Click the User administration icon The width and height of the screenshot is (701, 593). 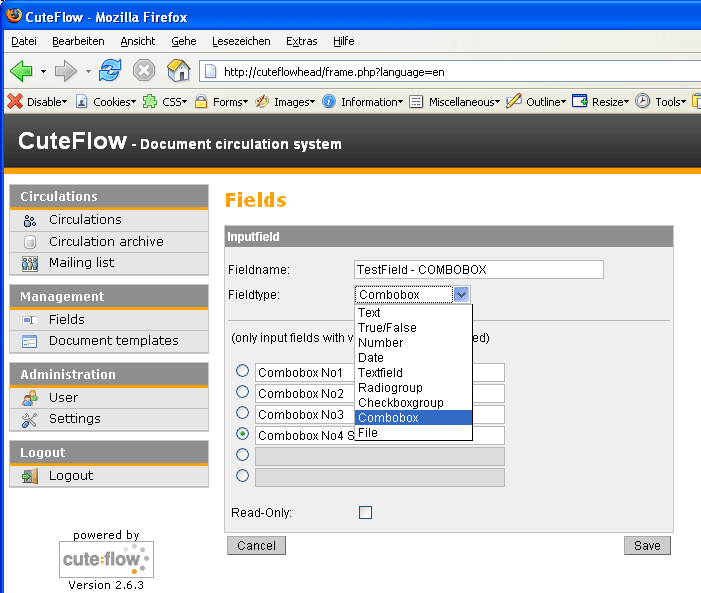pyautogui.click(x=30, y=398)
